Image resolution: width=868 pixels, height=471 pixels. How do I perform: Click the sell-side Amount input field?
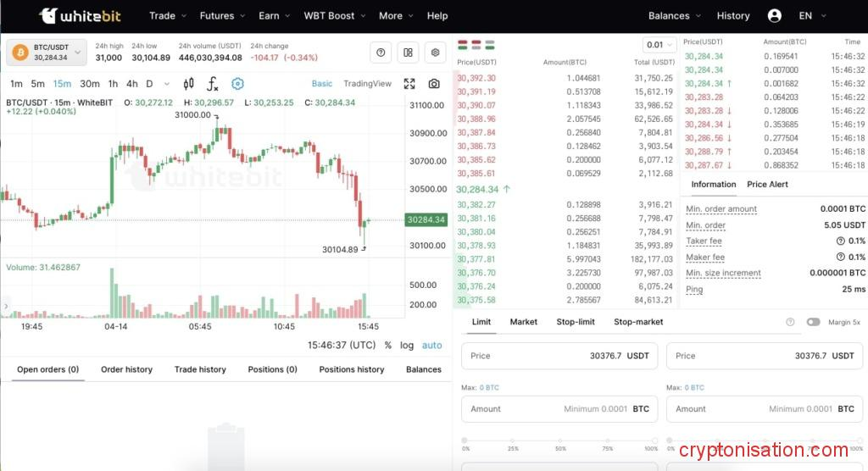coord(765,409)
